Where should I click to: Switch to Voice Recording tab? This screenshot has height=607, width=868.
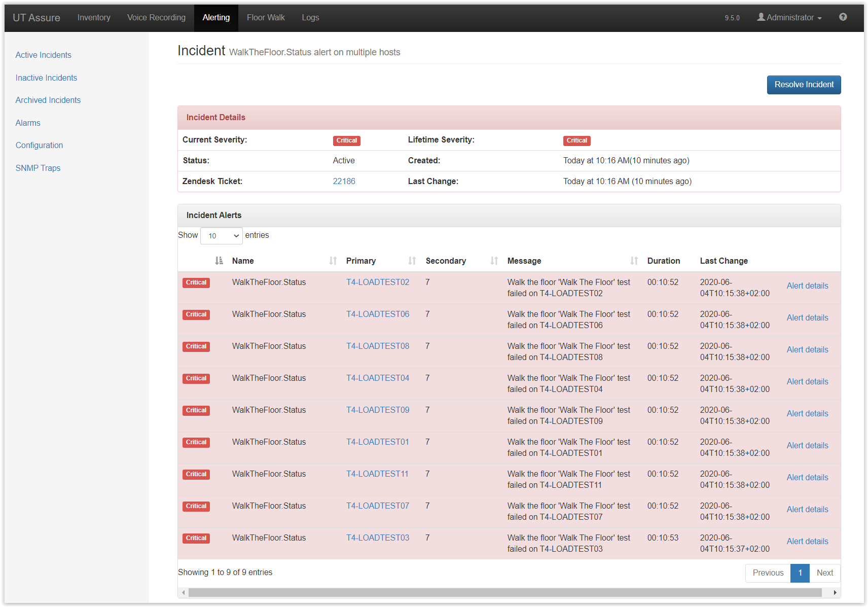click(x=156, y=17)
